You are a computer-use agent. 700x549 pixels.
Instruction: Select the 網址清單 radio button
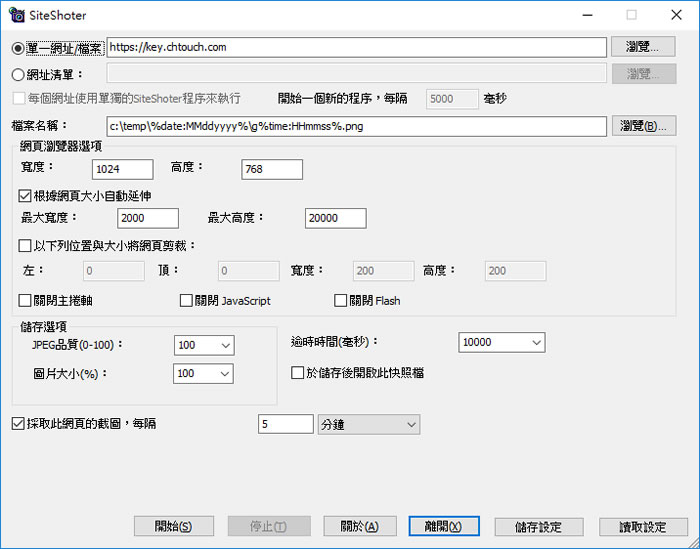click(17, 73)
